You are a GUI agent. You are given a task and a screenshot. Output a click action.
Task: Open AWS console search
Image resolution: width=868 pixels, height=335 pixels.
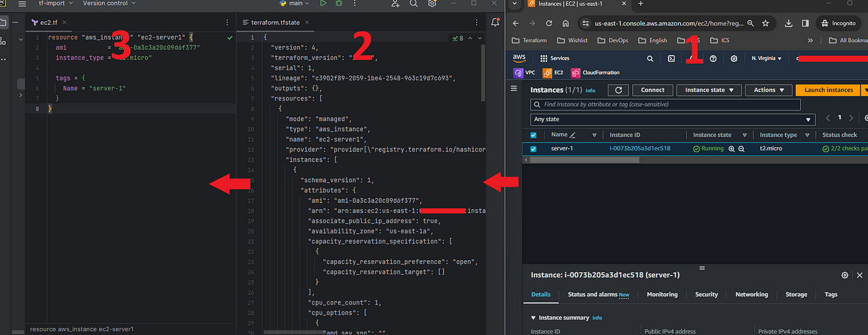click(650, 58)
